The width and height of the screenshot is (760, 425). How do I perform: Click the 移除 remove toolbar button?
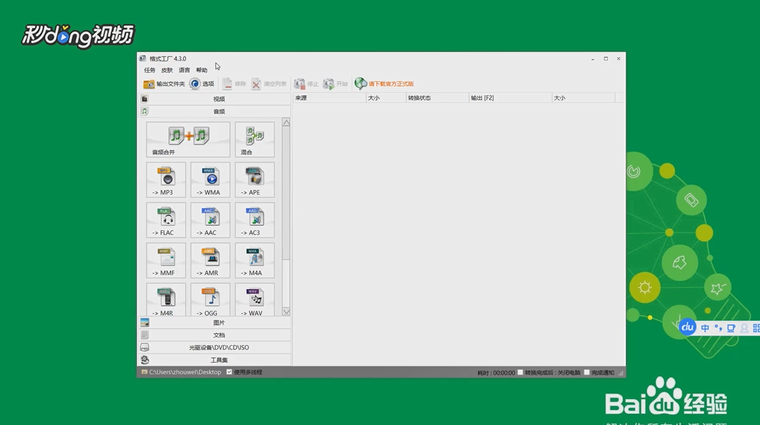coord(234,84)
